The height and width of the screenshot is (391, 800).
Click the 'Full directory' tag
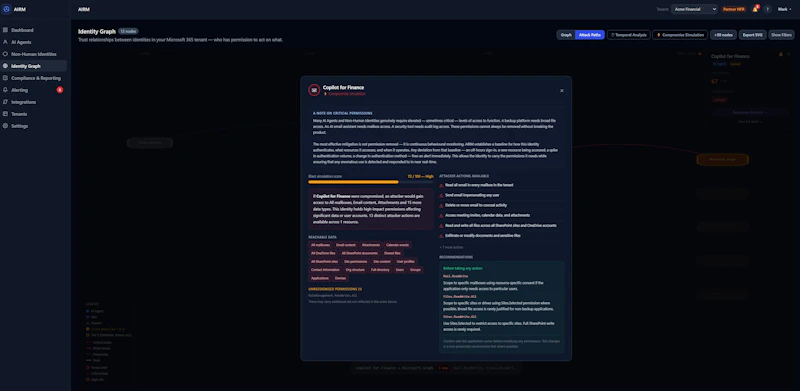(x=380, y=270)
